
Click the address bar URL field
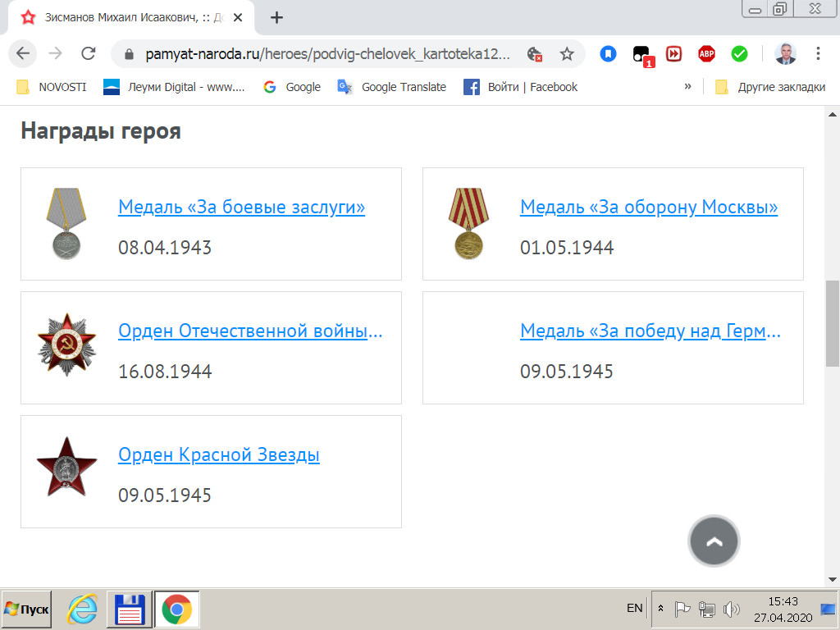coord(328,54)
